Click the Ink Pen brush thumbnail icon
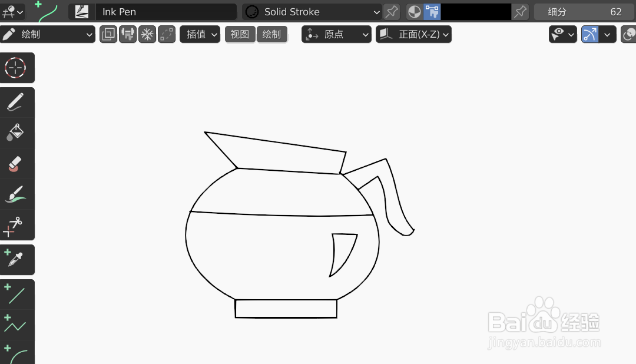This screenshot has width=636, height=364. [82, 12]
